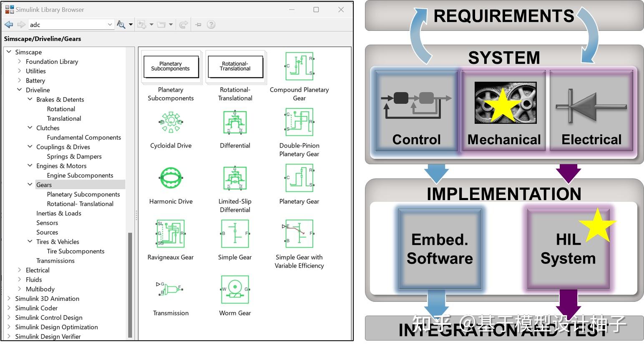Viewport: 644px width, 351px height.
Task: Click the adc search input field
Action: click(68, 25)
